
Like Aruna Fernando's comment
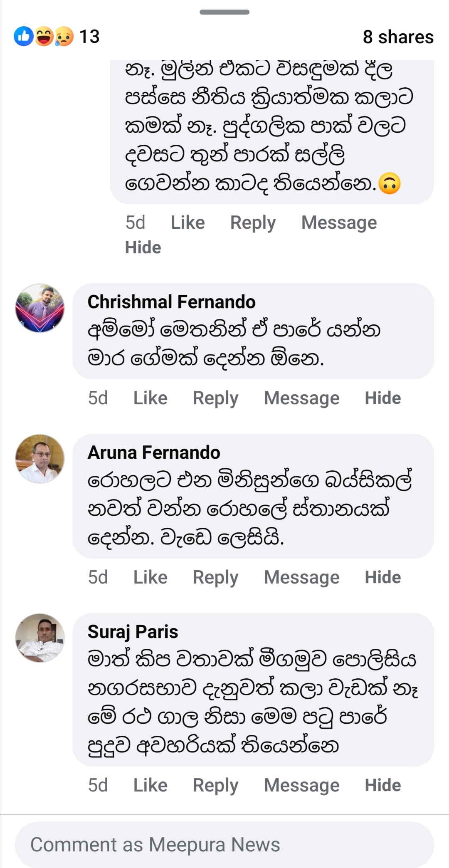click(150, 577)
